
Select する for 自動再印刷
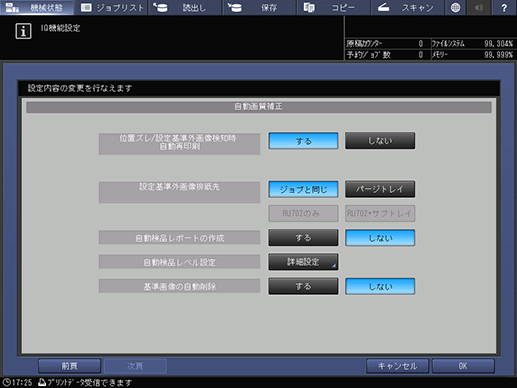303,141
